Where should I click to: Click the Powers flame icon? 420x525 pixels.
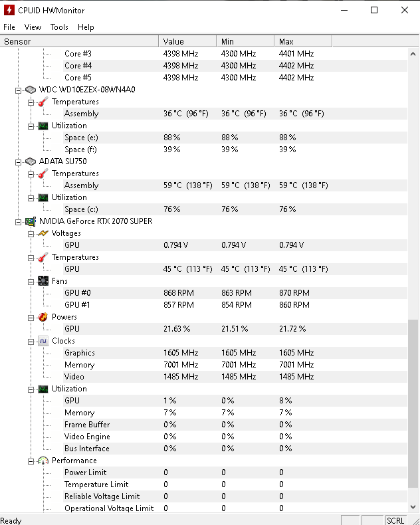[x=43, y=317]
